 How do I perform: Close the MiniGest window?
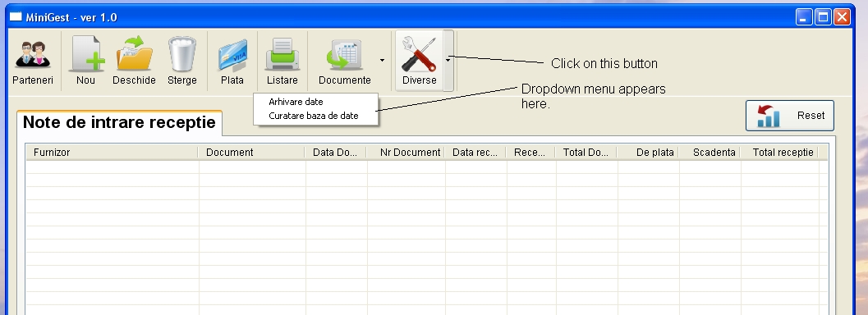842,17
